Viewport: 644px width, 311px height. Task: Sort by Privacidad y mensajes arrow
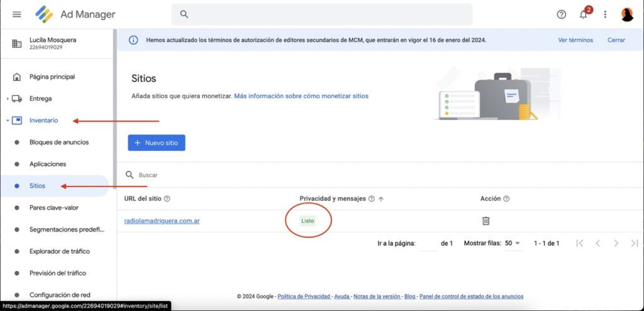380,199
